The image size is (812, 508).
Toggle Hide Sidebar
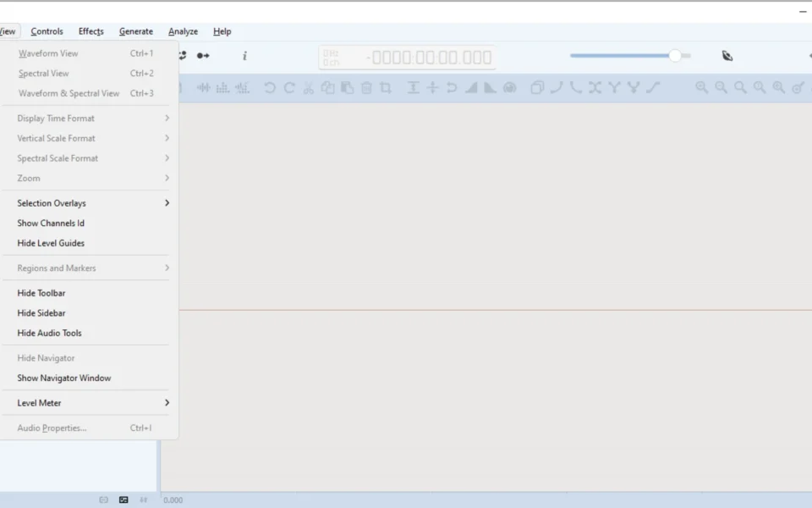coord(86,313)
